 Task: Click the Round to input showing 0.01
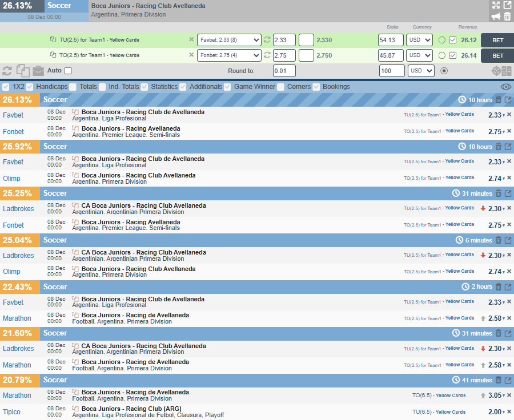tap(284, 71)
